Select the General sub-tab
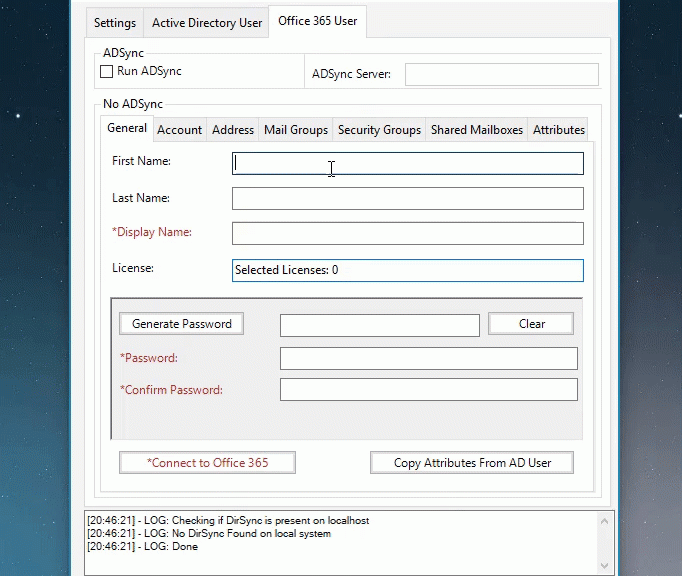 [x=127, y=128]
